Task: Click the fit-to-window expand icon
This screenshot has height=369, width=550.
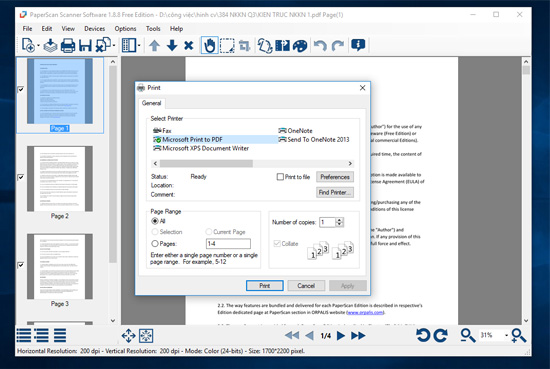Action: [146, 336]
